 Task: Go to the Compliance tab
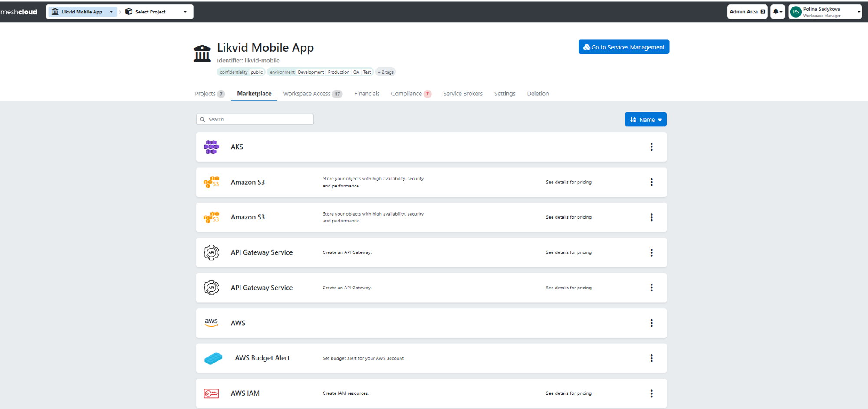(x=411, y=94)
